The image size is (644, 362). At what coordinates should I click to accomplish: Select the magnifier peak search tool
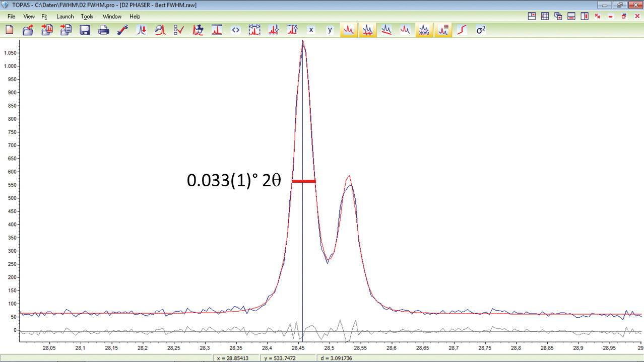(x=160, y=30)
